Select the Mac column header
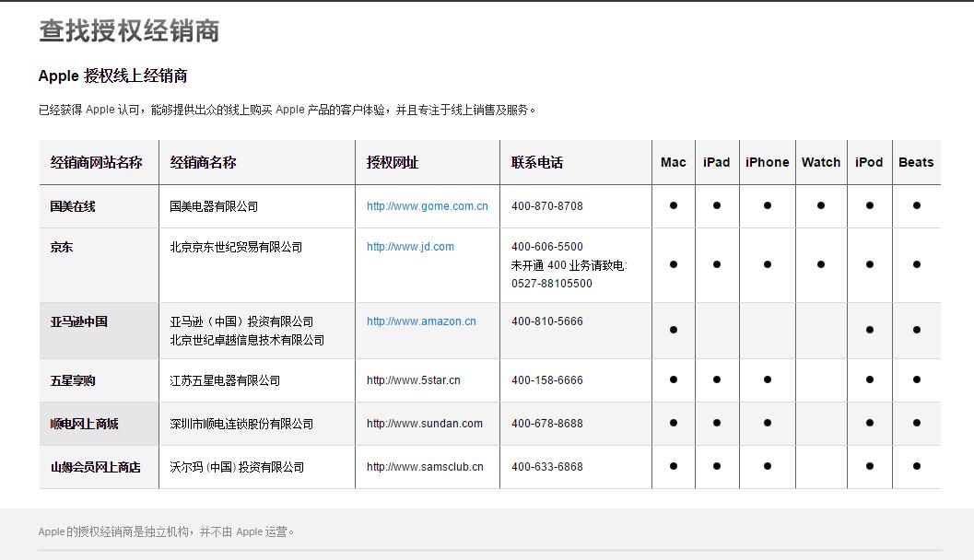This screenshot has width=974, height=560. click(x=673, y=162)
